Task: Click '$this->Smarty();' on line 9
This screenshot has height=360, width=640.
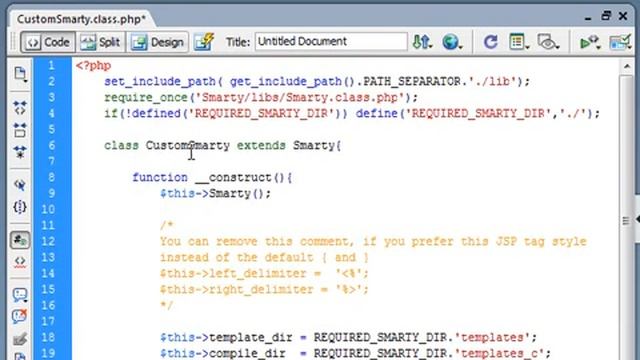Action: [215, 193]
